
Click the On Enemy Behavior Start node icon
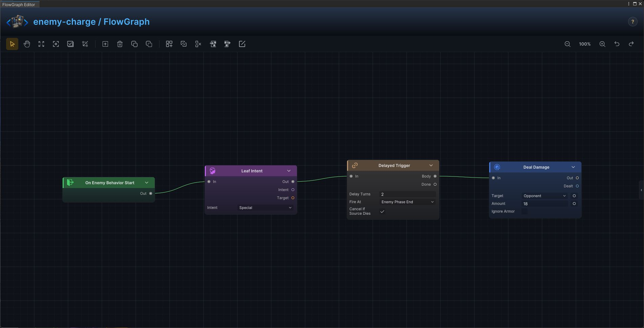(70, 183)
